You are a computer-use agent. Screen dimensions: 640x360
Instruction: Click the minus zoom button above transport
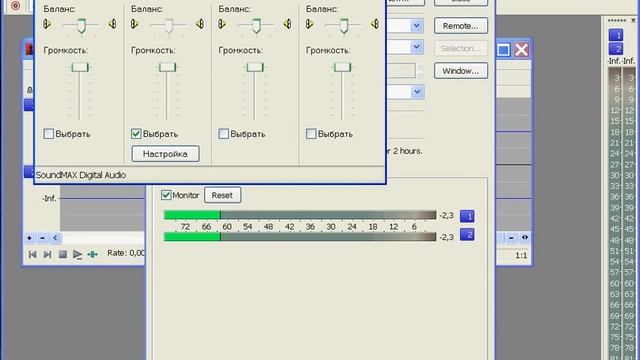pyautogui.click(x=42, y=238)
